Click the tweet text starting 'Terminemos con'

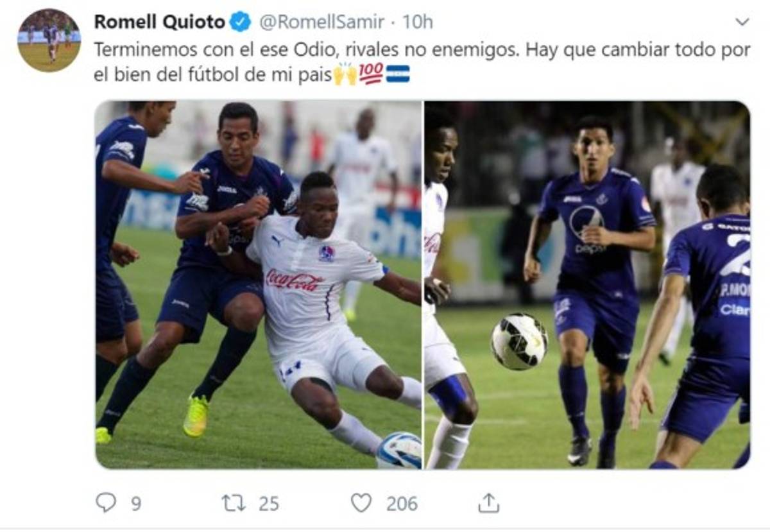click(422, 62)
